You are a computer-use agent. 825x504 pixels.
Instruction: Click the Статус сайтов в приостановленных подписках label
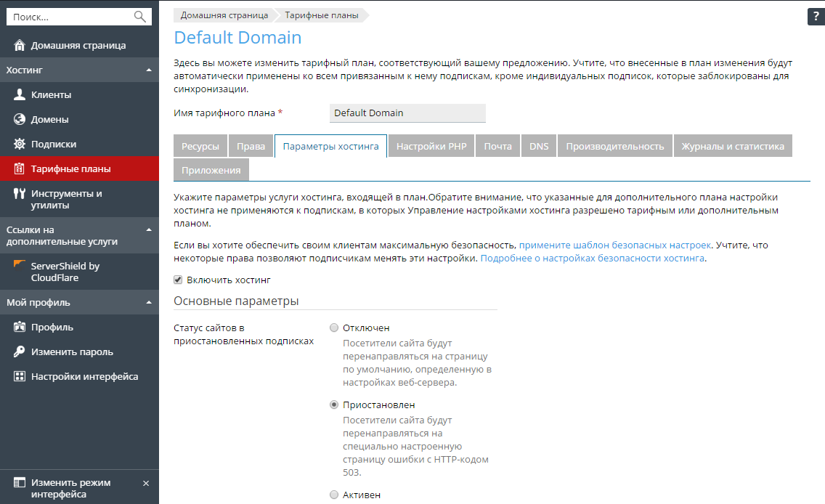coord(243,335)
